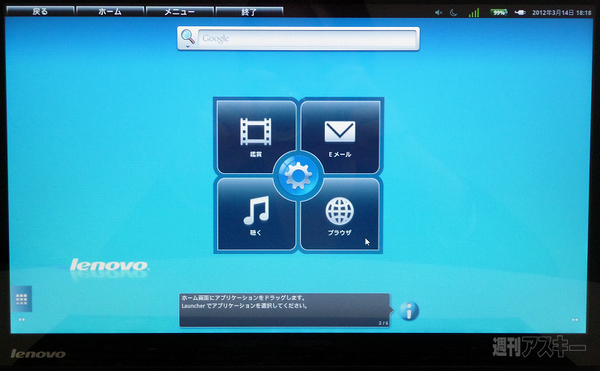Click the hint panel about dragging applications

(x=284, y=310)
